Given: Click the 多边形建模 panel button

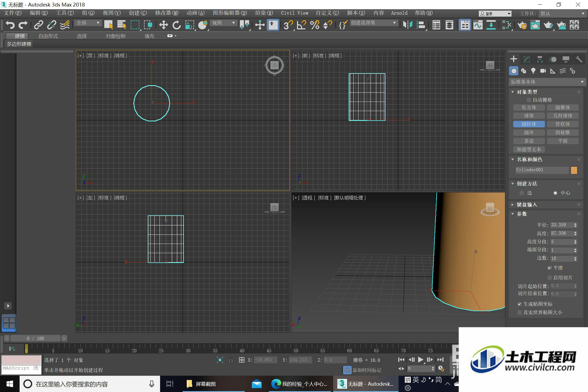Looking at the screenshot, I should [x=19, y=44].
